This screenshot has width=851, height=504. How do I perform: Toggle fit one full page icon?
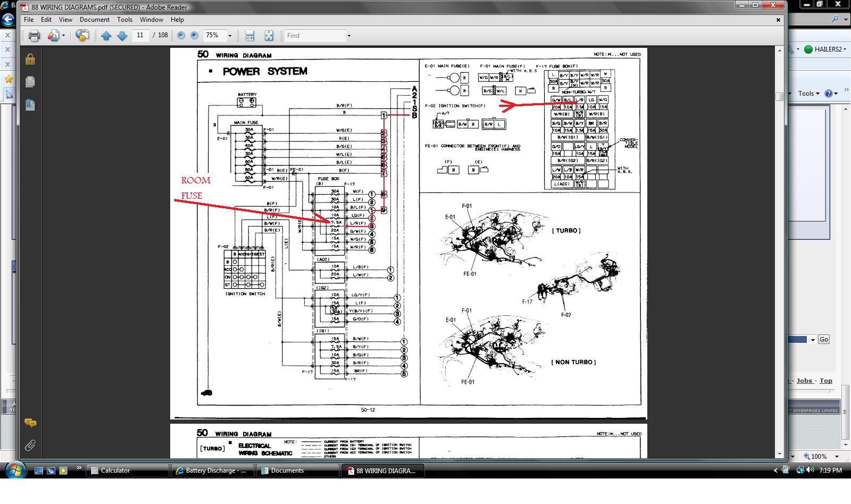(269, 36)
